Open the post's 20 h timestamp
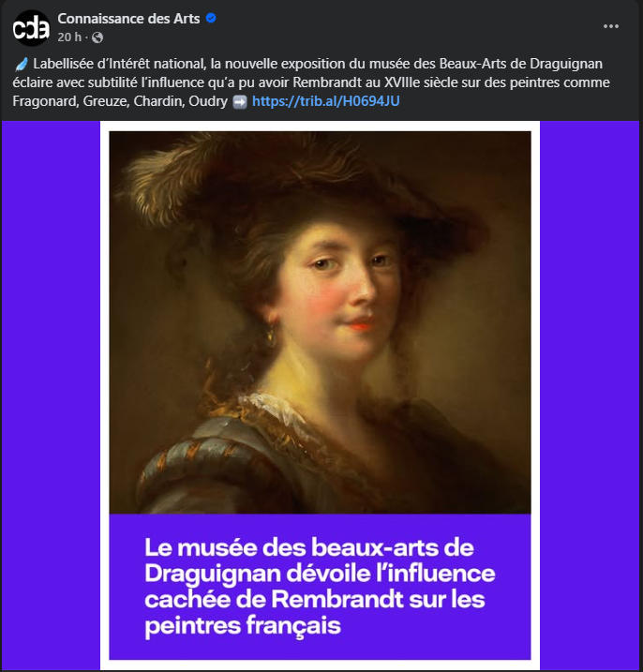 [x=69, y=37]
